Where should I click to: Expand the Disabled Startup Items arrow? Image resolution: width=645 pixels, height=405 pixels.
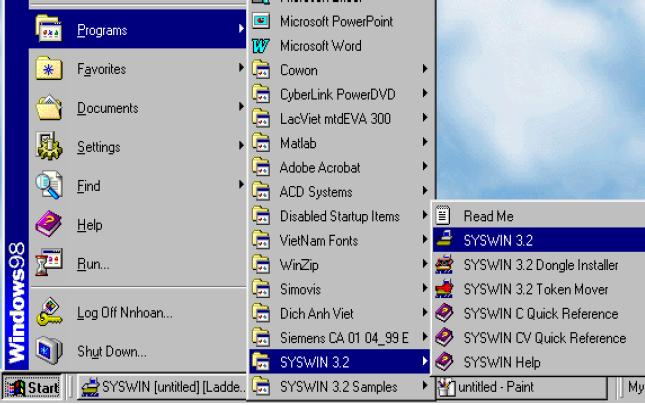425,215
